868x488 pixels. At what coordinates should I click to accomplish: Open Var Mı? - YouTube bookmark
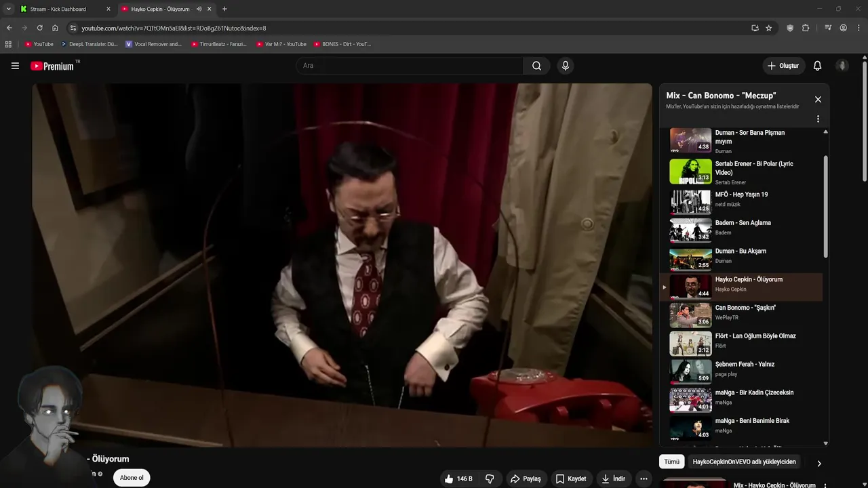coord(281,44)
